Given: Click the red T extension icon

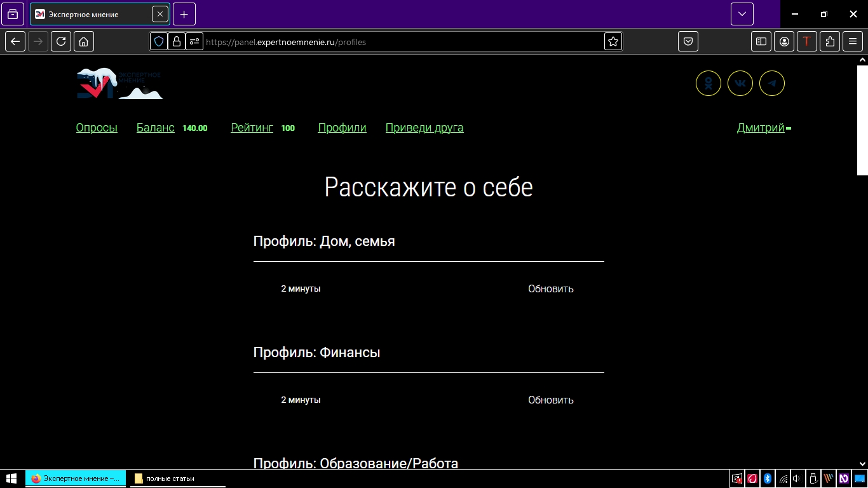Looking at the screenshot, I should (807, 41).
